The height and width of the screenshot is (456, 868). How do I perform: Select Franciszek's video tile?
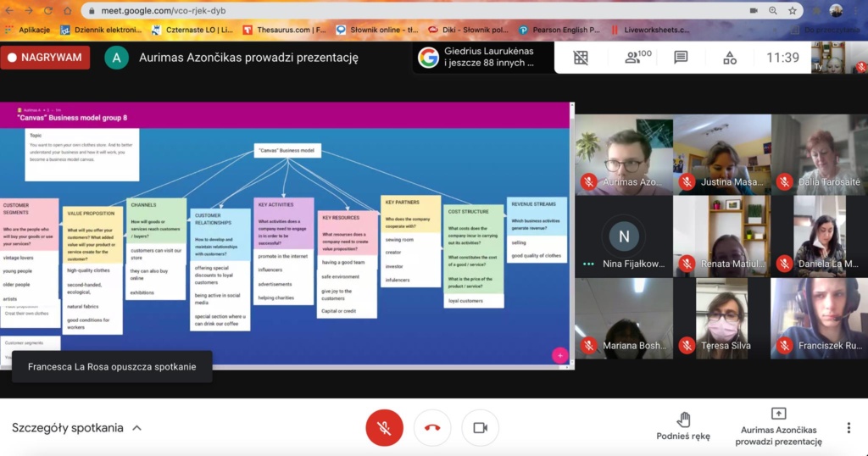819,318
